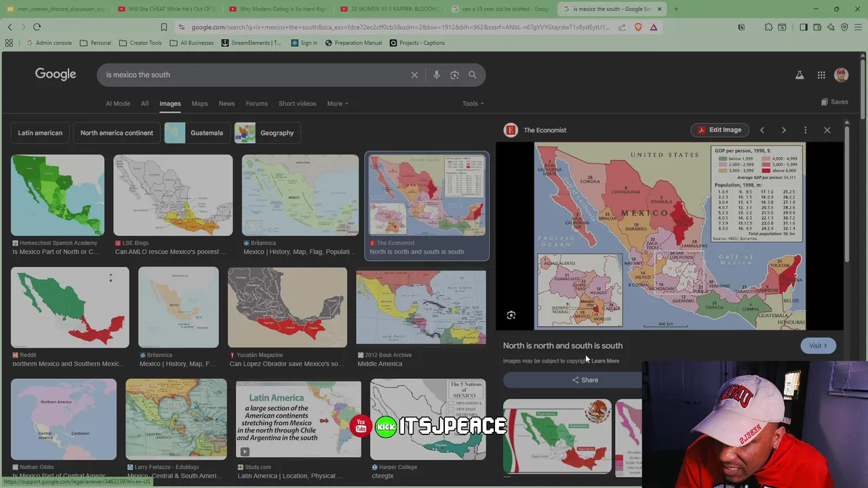
Task: Open the Notion extension icon
Action: pyautogui.click(x=741, y=27)
